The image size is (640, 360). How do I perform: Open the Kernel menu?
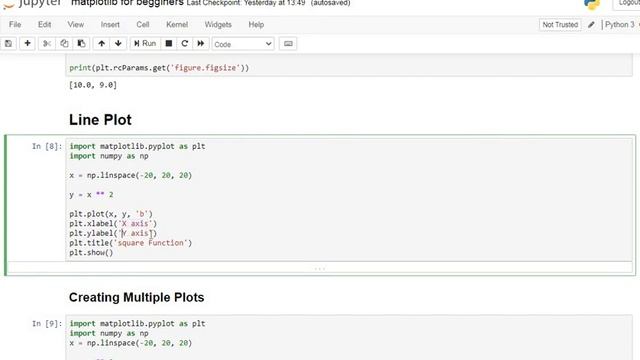click(177, 24)
